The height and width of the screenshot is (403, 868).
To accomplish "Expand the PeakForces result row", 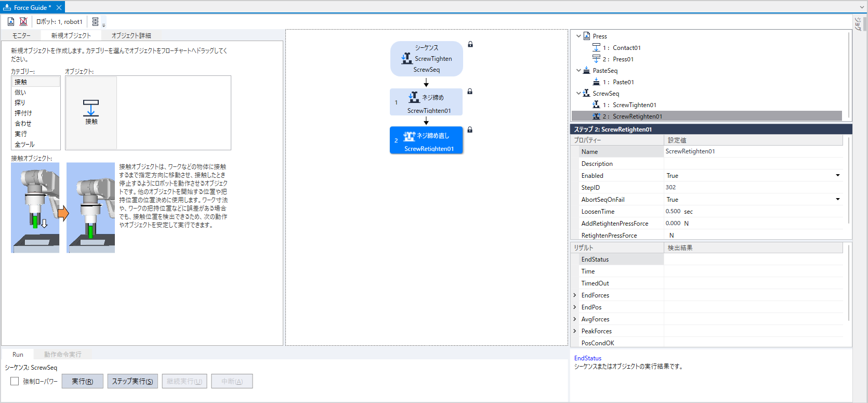I will (575, 331).
